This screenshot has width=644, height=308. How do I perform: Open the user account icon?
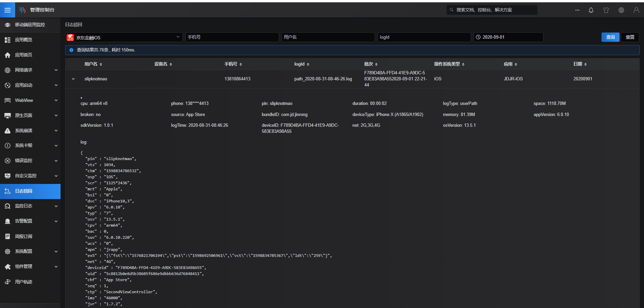click(x=636, y=10)
